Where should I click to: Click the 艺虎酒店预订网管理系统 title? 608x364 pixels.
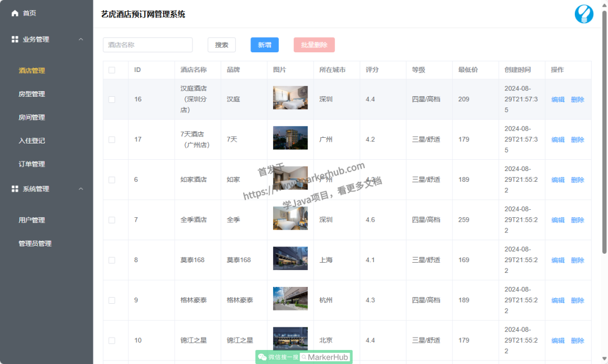pos(143,14)
